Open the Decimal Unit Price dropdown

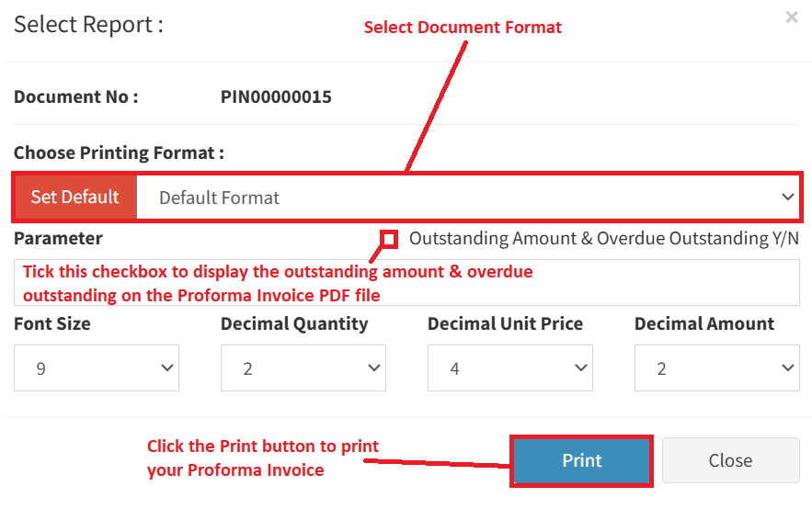click(509, 368)
